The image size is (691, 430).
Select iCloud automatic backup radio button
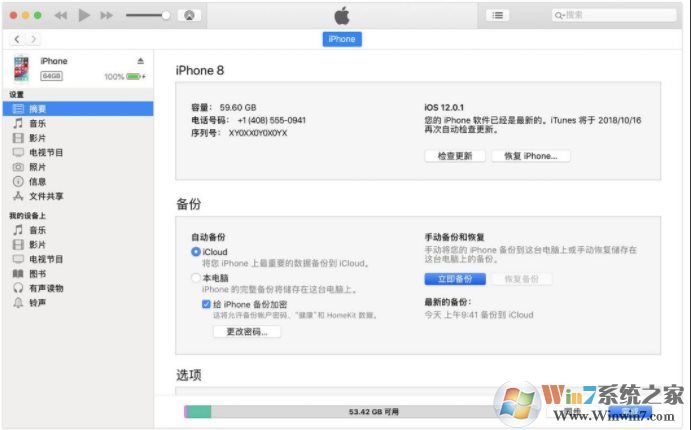pos(196,252)
